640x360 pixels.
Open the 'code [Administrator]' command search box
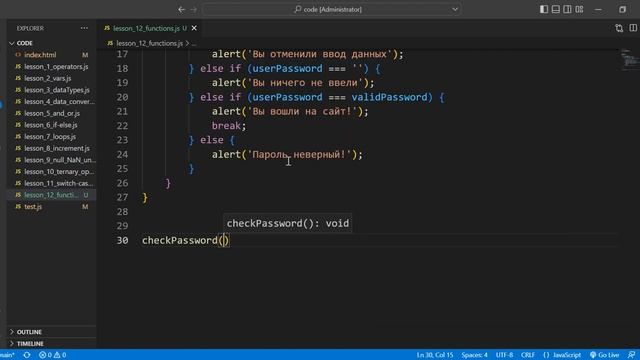331,9
